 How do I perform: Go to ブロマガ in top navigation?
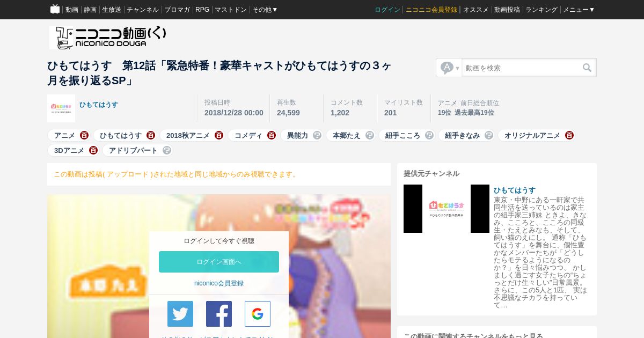point(177,10)
